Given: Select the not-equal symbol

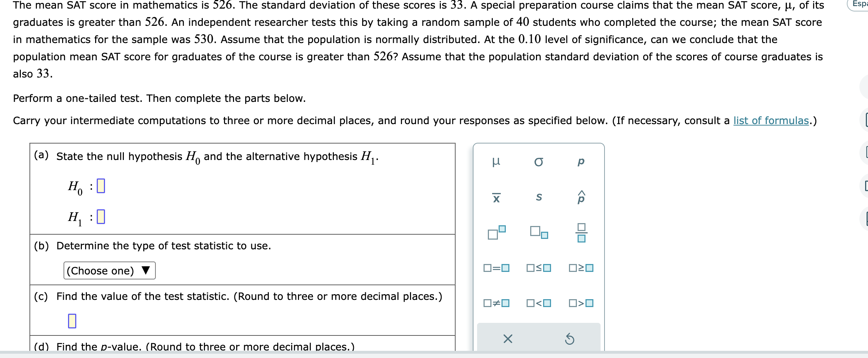Looking at the screenshot, I should coord(496,303).
